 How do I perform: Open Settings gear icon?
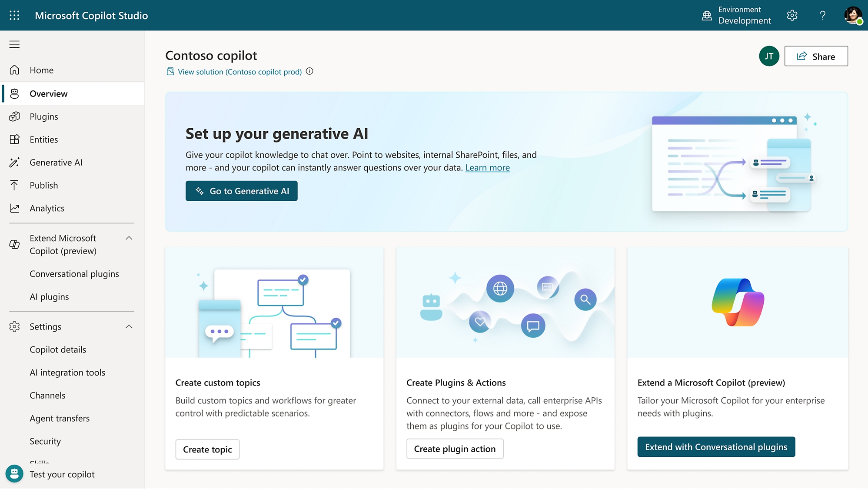click(792, 15)
